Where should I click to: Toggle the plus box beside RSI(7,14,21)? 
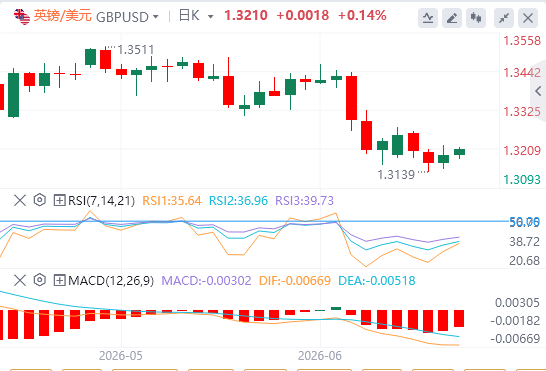click(x=60, y=200)
